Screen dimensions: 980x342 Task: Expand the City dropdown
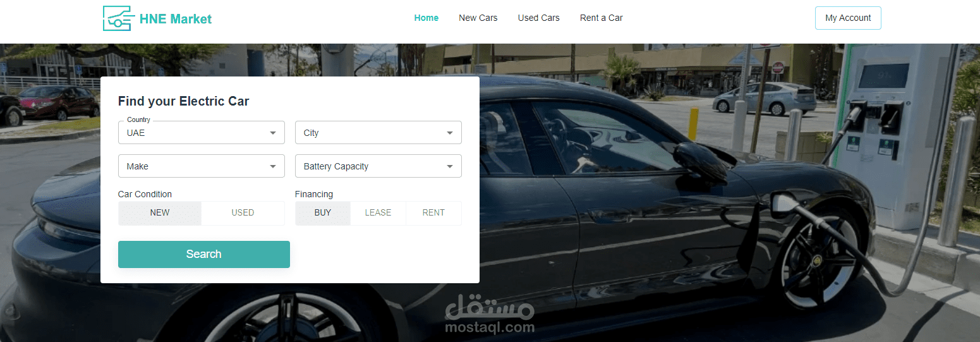(x=378, y=133)
